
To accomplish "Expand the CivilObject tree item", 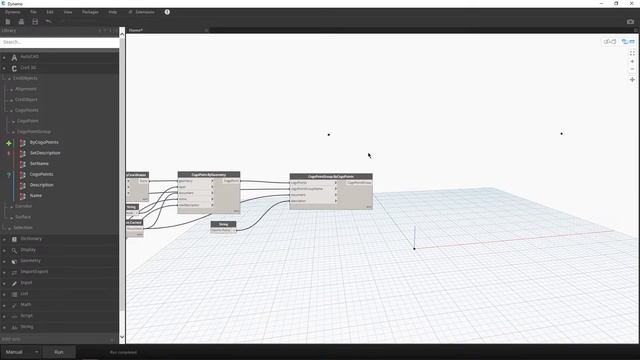I will click(x=11, y=100).
